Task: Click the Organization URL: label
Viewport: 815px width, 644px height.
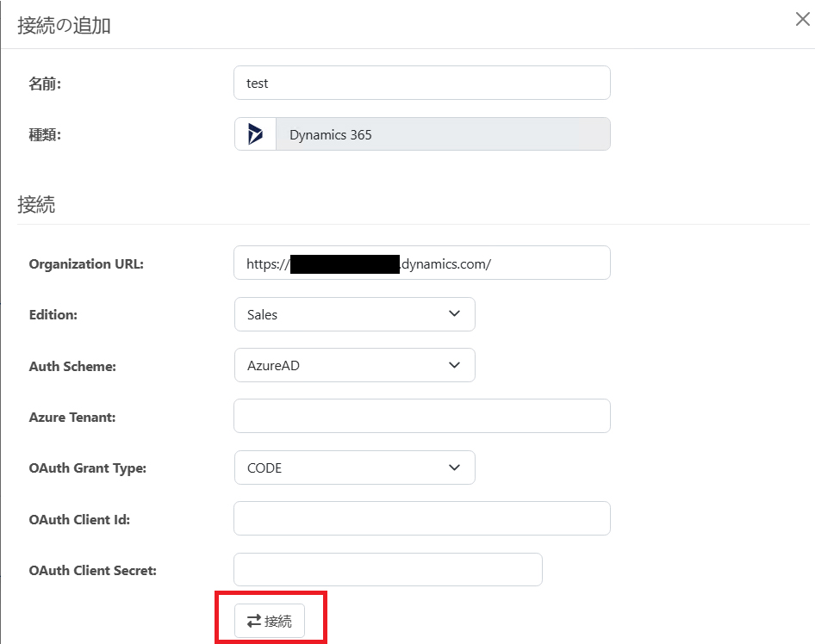Action: [x=86, y=263]
